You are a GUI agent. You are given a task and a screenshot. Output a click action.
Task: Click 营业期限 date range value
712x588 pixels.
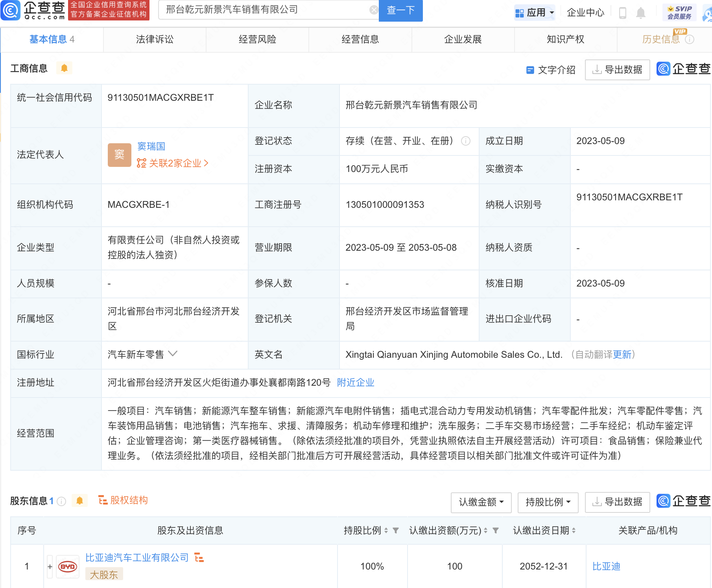pyautogui.click(x=401, y=248)
